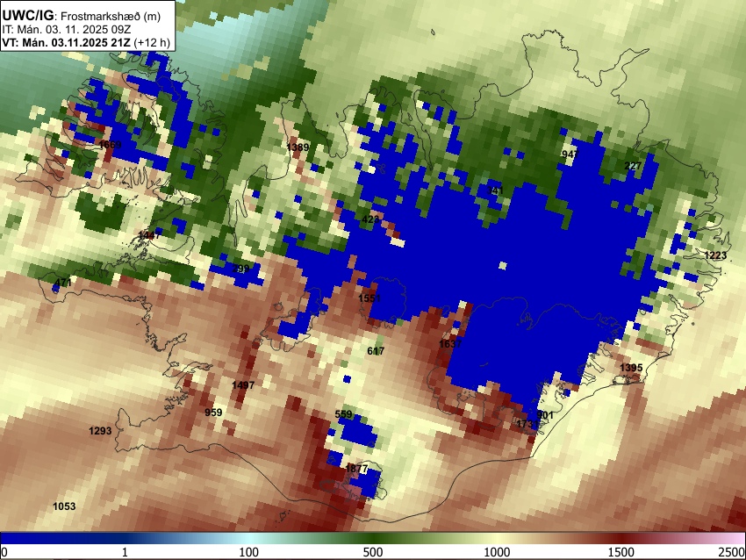Click the 227 value label
This screenshot has height=560, width=746.
coord(633,166)
